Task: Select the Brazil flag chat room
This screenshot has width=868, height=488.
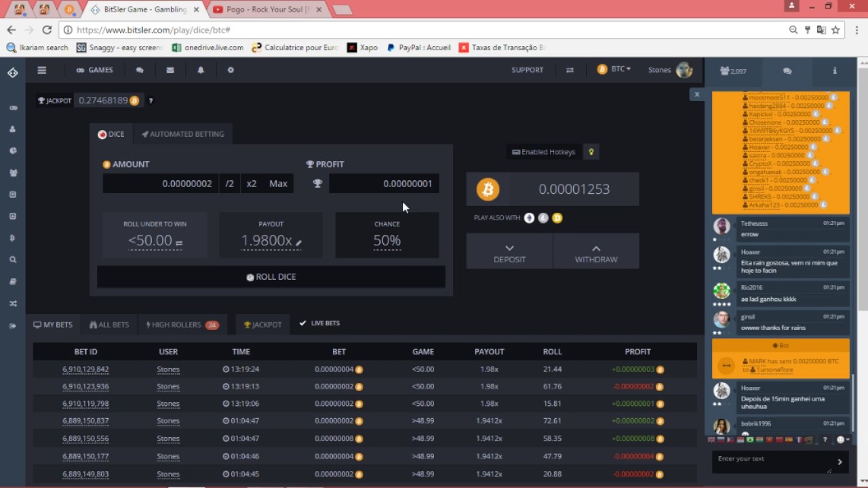Action: (x=749, y=440)
